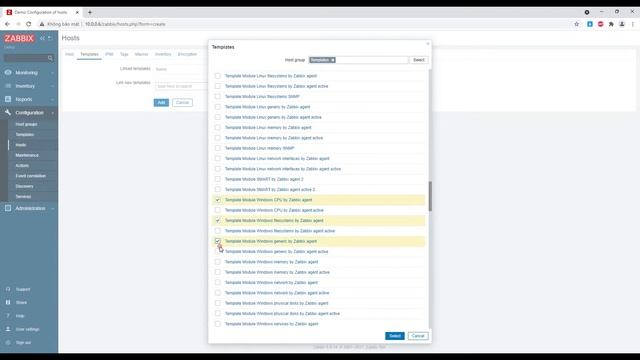The height and width of the screenshot is (360, 640).
Task: Check Template Module Windows CPU by Zabbix agent active
Action: point(218,210)
